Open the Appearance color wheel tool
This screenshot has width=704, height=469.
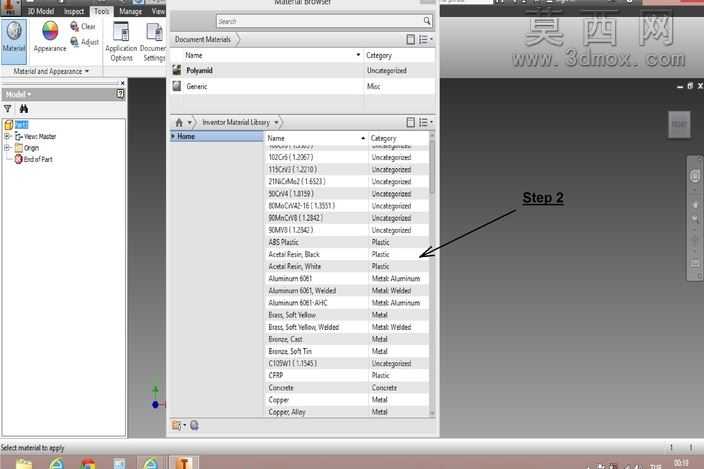point(50,37)
